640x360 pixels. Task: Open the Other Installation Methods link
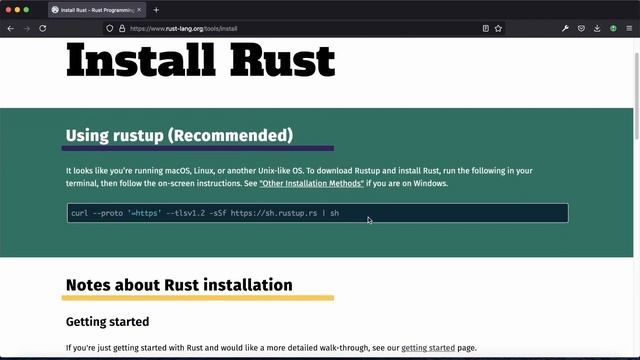click(x=311, y=183)
